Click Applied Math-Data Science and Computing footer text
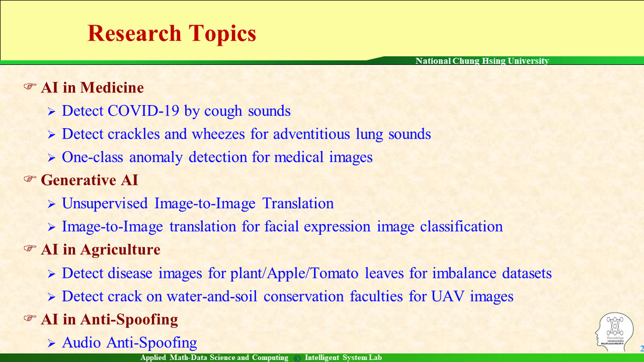The width and height of the screenshot is (644, 362). pos(214,358)
